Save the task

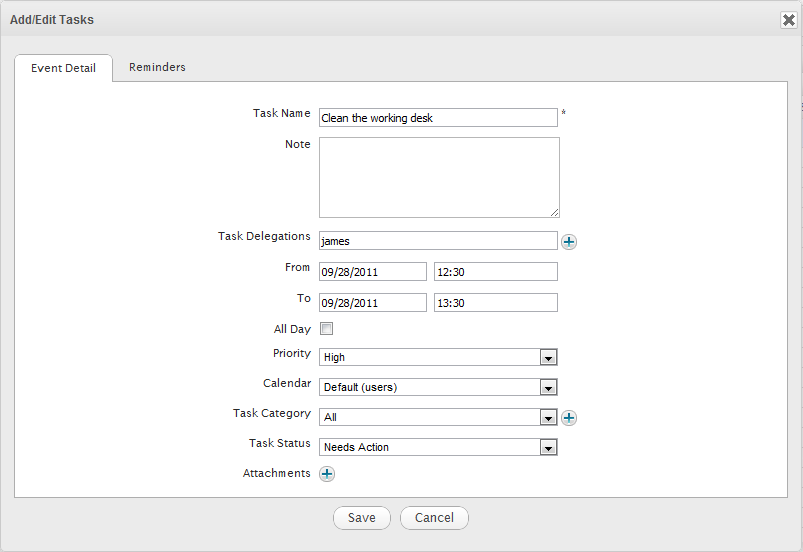362,518
